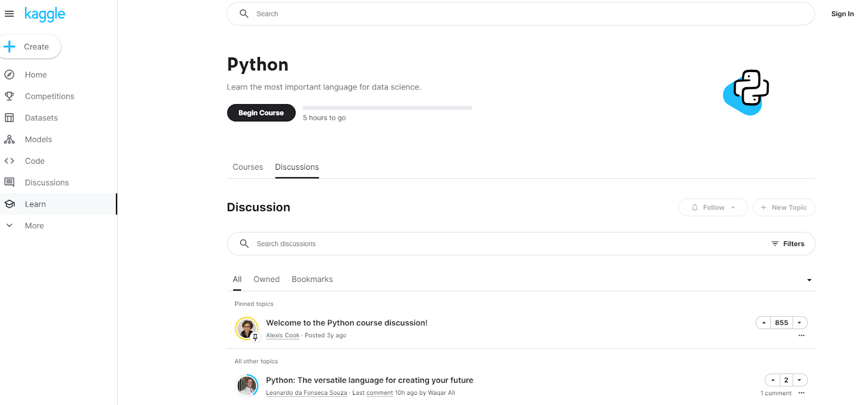Click the plus Create button
Screen dimensions: 868x405
(x=30, y=47)
